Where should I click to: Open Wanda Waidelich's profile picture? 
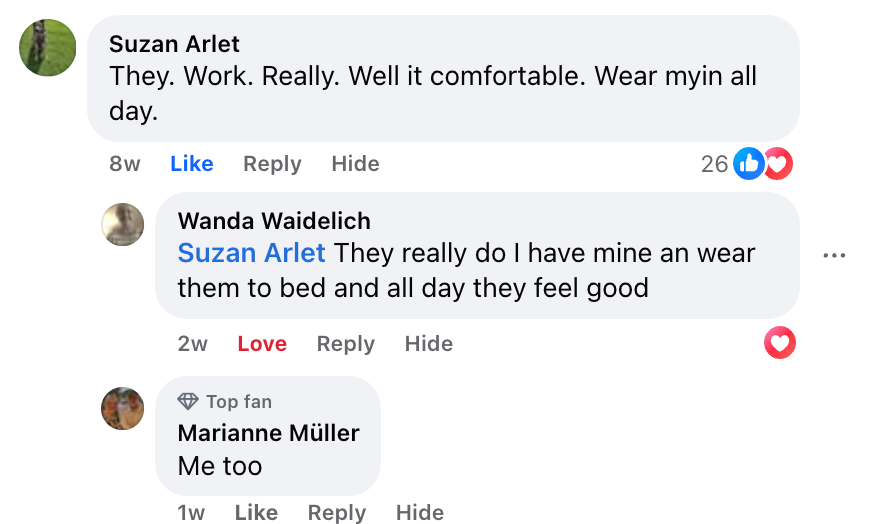pyautogui.click(x=123, y=224)
